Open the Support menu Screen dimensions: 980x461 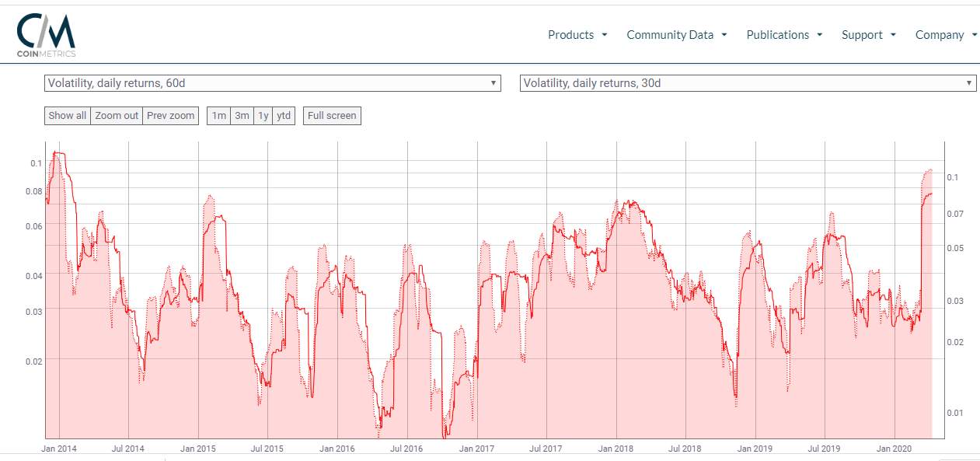pos(863,34)
